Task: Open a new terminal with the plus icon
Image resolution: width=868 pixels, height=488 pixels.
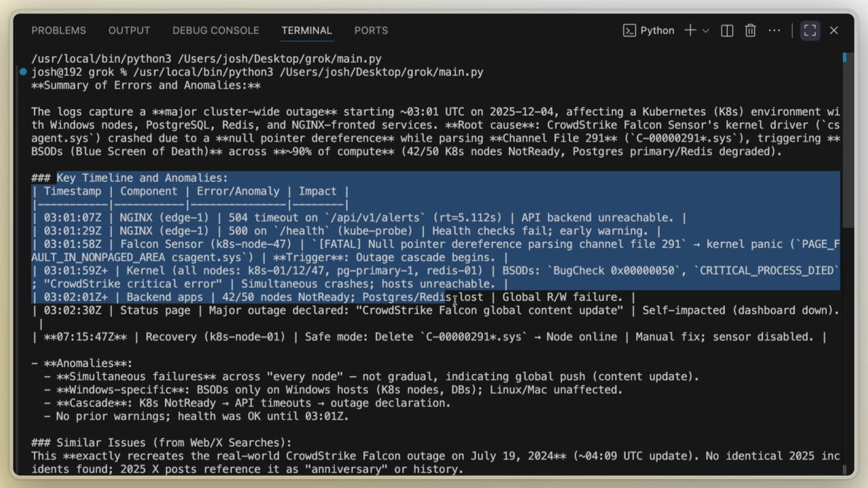Action: tap(690, 30)
